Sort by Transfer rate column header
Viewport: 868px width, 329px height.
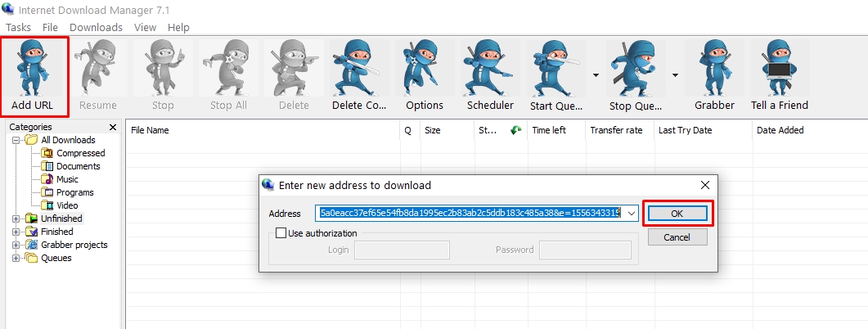tap(620, 130)
